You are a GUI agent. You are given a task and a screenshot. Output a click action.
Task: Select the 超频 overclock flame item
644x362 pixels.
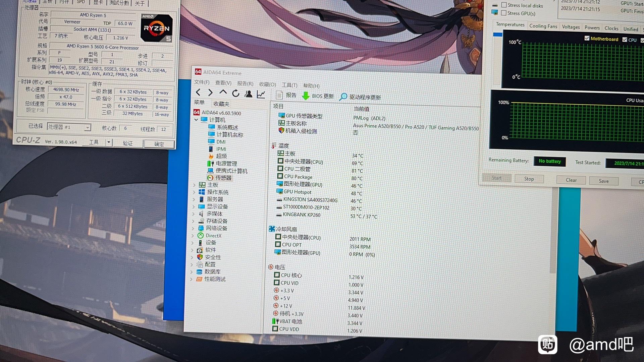pos(217,156)
